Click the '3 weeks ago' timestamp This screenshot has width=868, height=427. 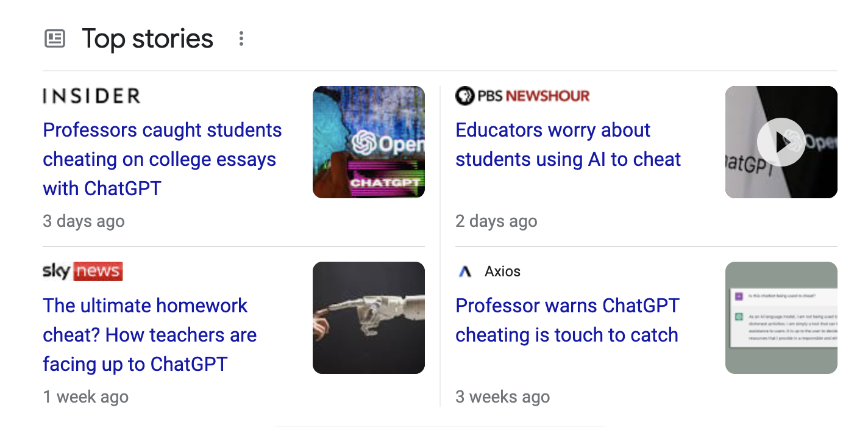click(502, 397)
